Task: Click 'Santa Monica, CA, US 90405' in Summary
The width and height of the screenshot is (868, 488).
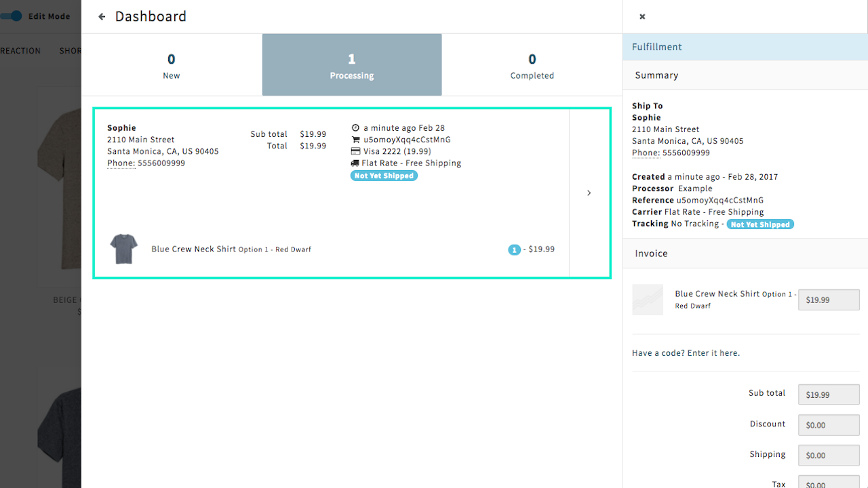Action: tap(688, 141)
